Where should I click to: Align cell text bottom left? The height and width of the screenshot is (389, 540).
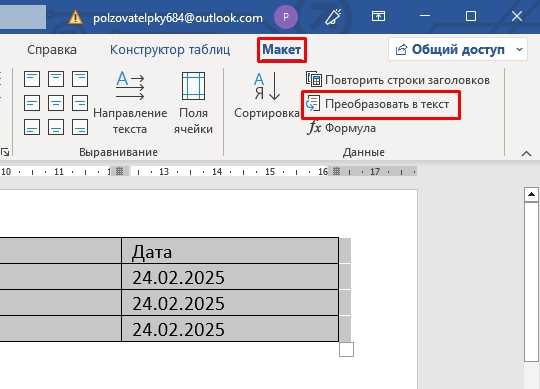[32, 127]
